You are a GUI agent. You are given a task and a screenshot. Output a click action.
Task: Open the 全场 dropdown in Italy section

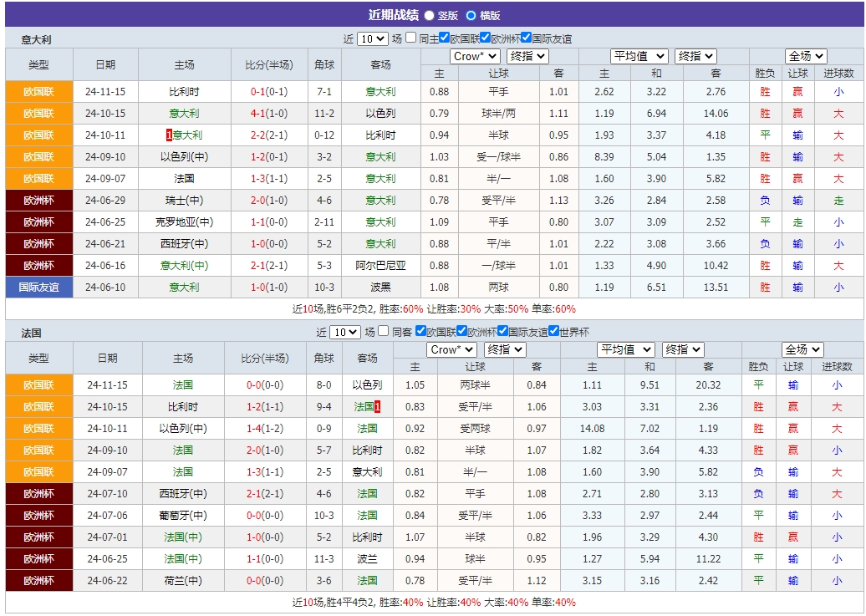(805, 57)
